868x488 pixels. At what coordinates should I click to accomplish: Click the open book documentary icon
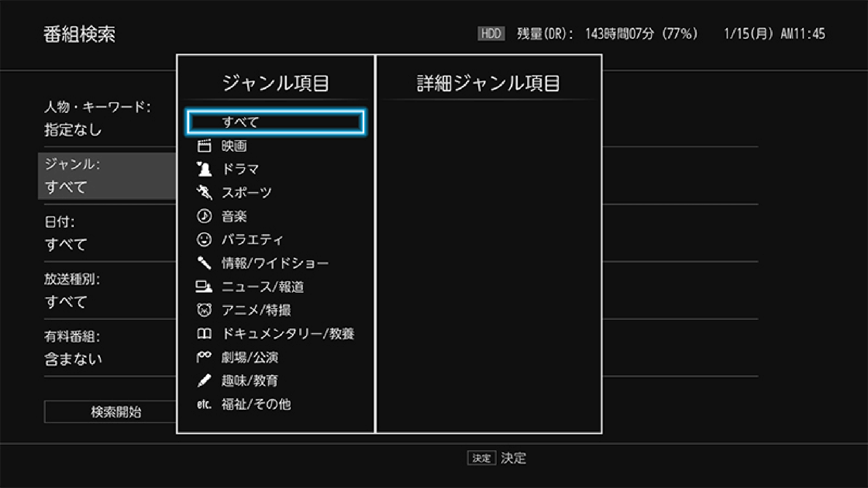(x=204, y=333)
